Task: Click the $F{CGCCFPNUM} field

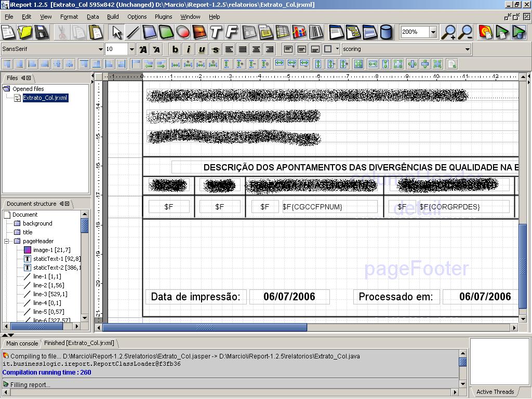Action: pyautogui.click(x=329, y=207)
